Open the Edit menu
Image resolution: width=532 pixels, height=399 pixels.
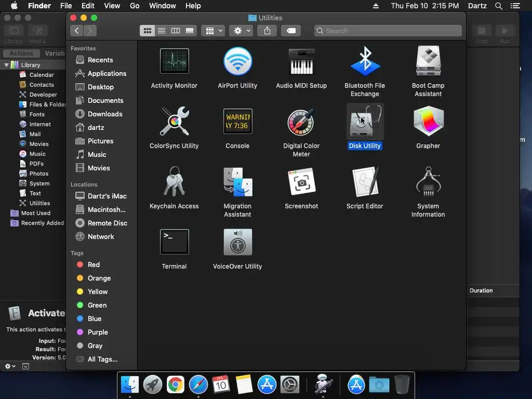pos(88,6)
